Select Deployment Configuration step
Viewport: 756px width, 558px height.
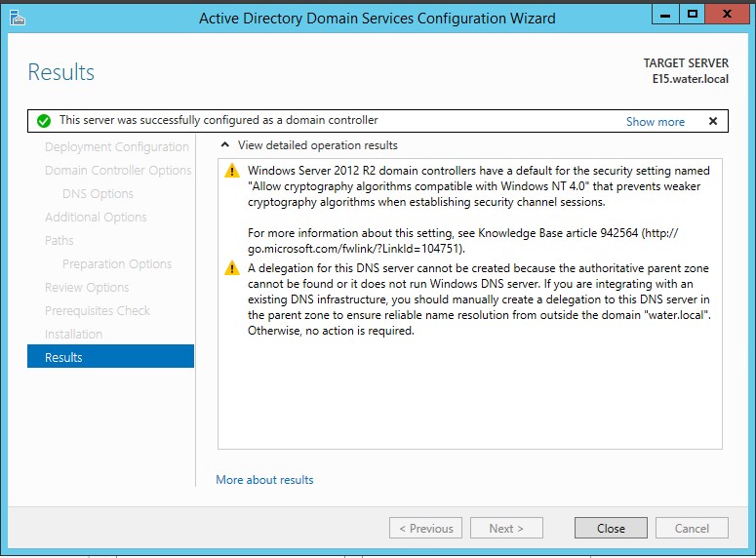117,146
